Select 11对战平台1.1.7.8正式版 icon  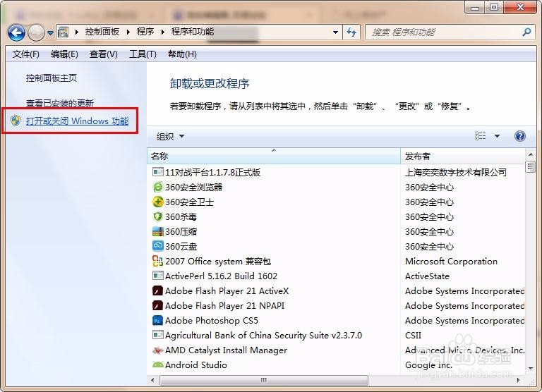157,171
